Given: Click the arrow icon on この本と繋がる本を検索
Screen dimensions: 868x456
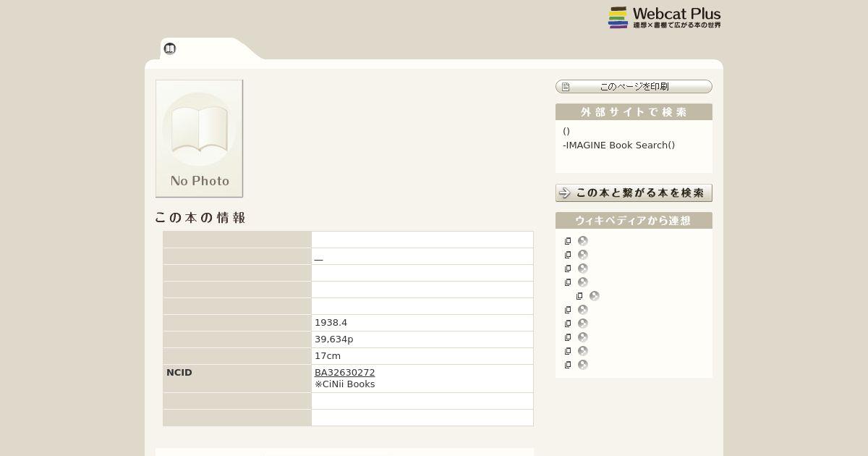Looking at the screenshot, I should pos(566,193).
